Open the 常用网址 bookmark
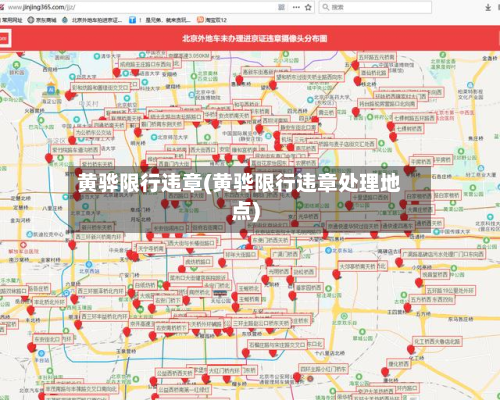The width and height of the screenshot is (500, 400). coord(11,20)
